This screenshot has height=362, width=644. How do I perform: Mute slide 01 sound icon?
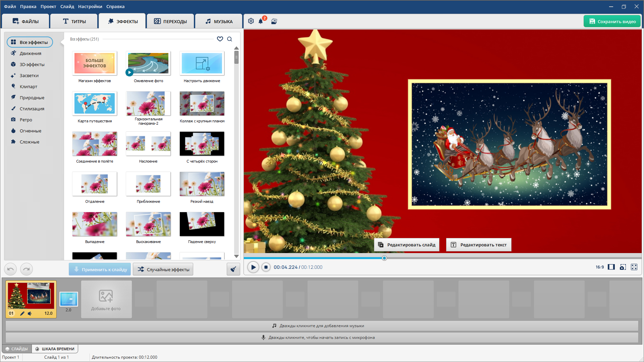pos(30,313)
